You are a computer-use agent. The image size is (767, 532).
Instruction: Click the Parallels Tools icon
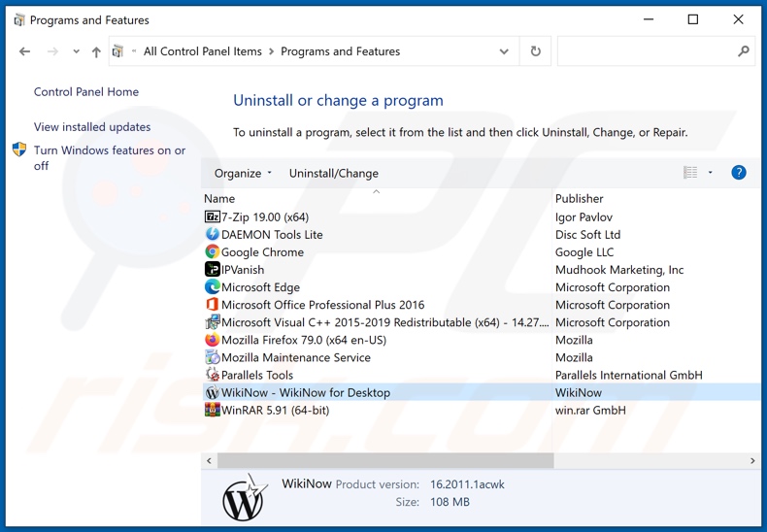[213, 375]
